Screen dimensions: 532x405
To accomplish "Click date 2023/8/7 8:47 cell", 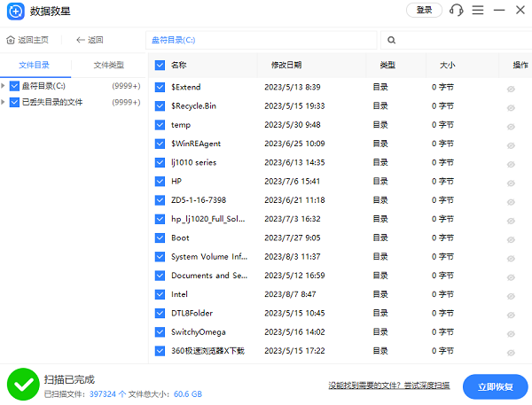I will pyautogui.click(x=290, y=294).
